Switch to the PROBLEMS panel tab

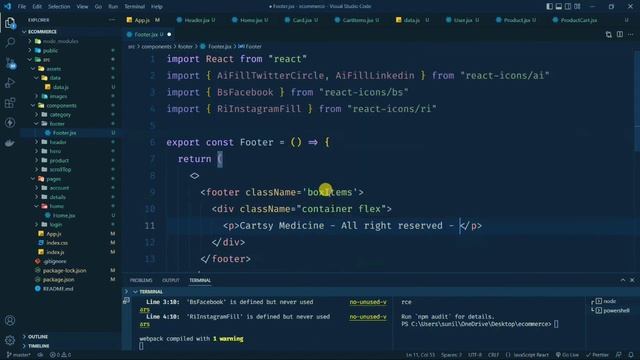[x=141, y=280]
